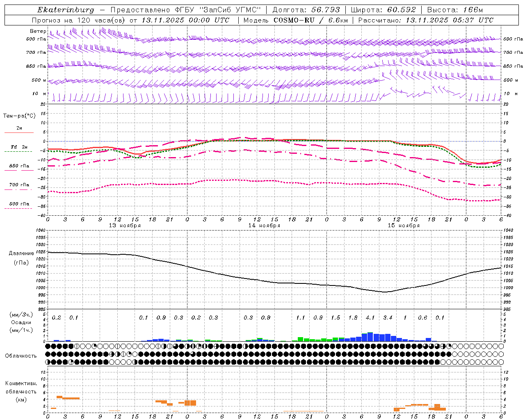Click the 1.5 precipitation amount value

[336, 317]
